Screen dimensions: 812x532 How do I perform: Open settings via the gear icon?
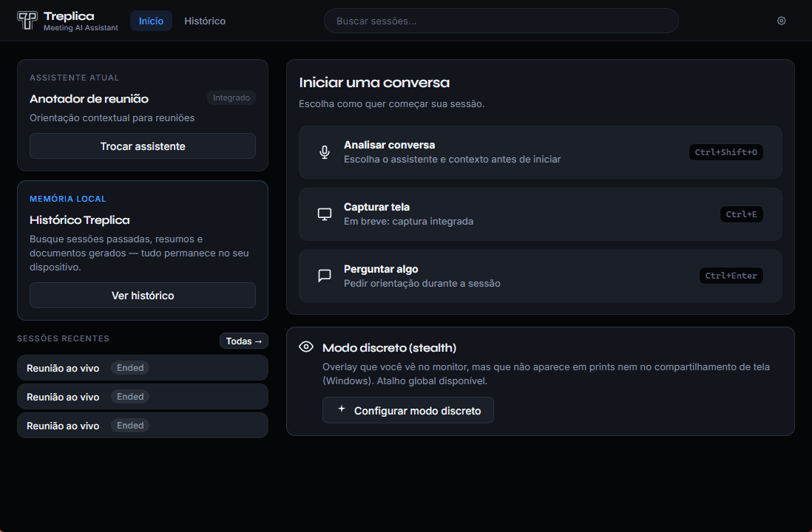(782, 21)
